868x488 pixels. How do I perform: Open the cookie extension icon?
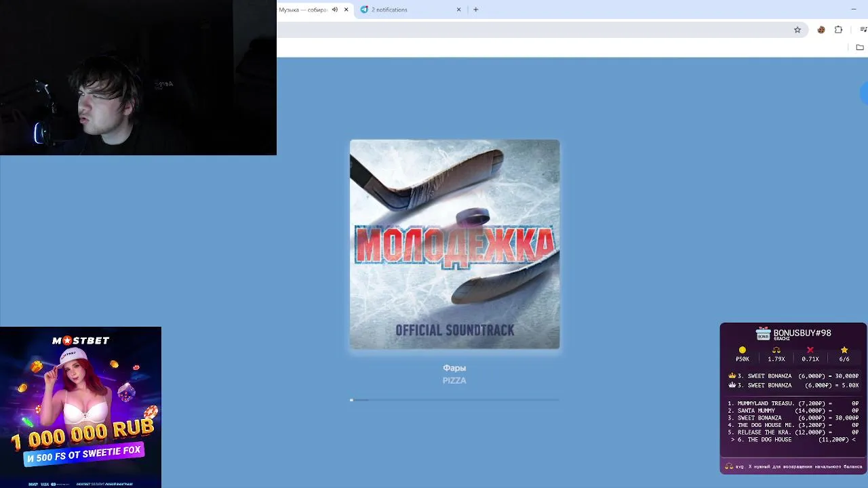(x=821, y=30)
